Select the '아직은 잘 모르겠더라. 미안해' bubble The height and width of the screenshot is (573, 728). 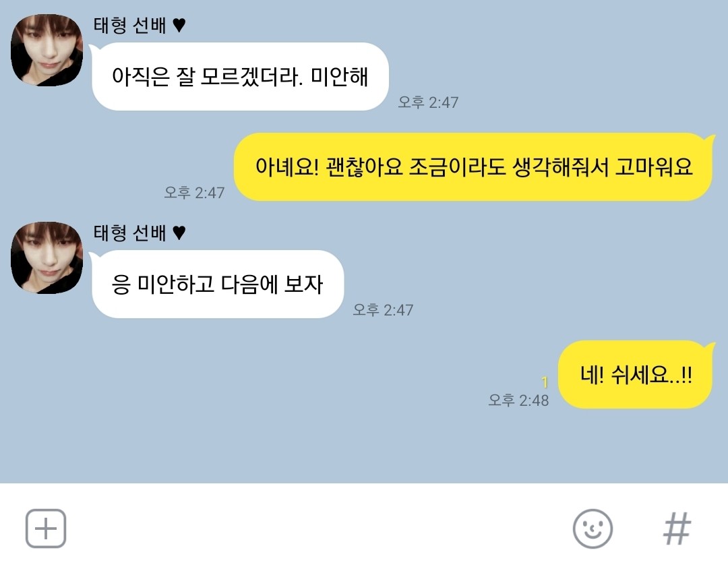pos(239,77)
